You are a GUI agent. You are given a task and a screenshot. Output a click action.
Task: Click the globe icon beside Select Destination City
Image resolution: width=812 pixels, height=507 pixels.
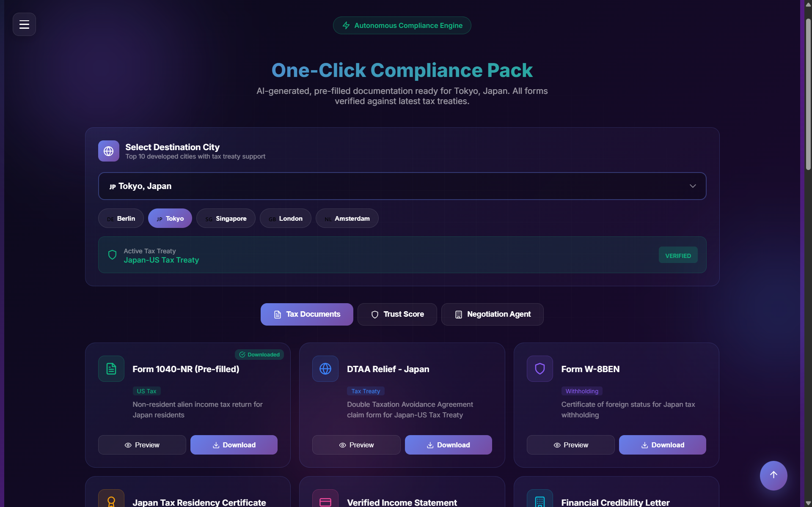click(109, 151)
